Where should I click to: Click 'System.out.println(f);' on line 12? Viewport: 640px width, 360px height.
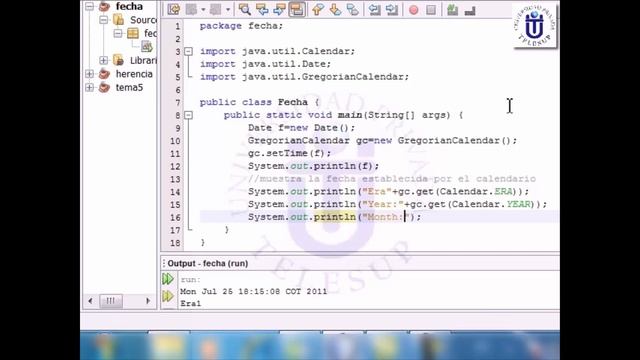click(x=313, y=166)
